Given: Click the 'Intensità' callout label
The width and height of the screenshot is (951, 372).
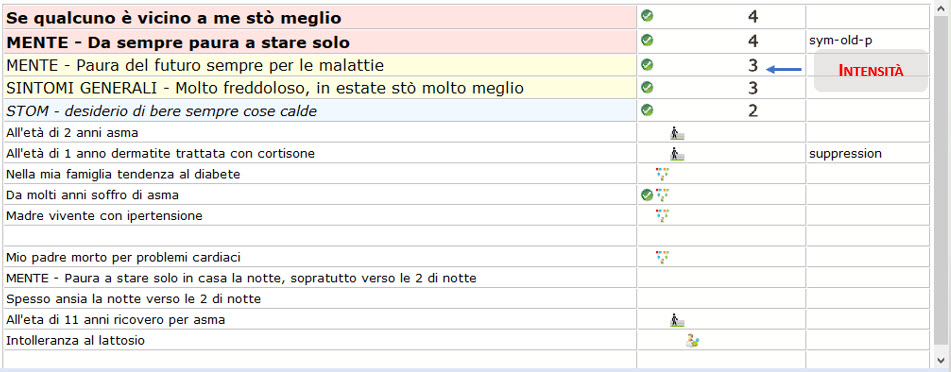Looking at the screenshot, I should (x=871, y=71).
